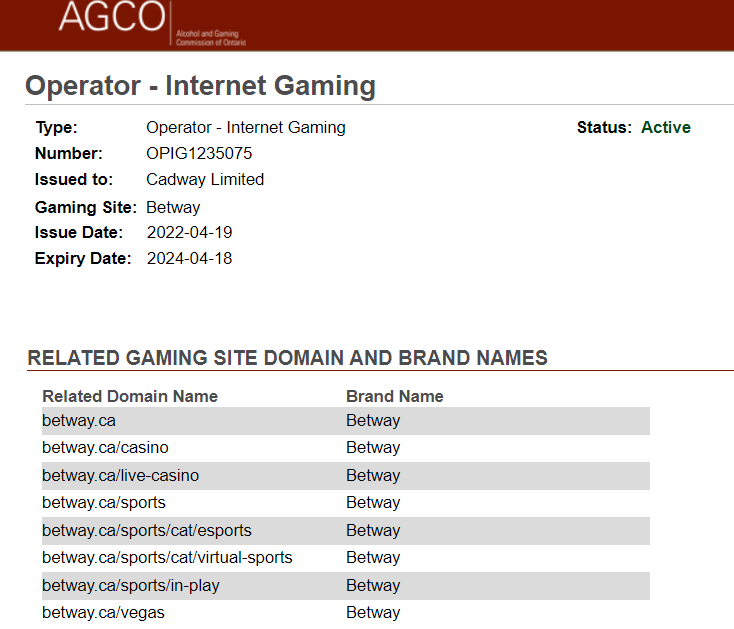The image size is (734, 629).
Task: Click the 'Alcohol and Gaming Commission of Ontario' text
Action: 211,38
